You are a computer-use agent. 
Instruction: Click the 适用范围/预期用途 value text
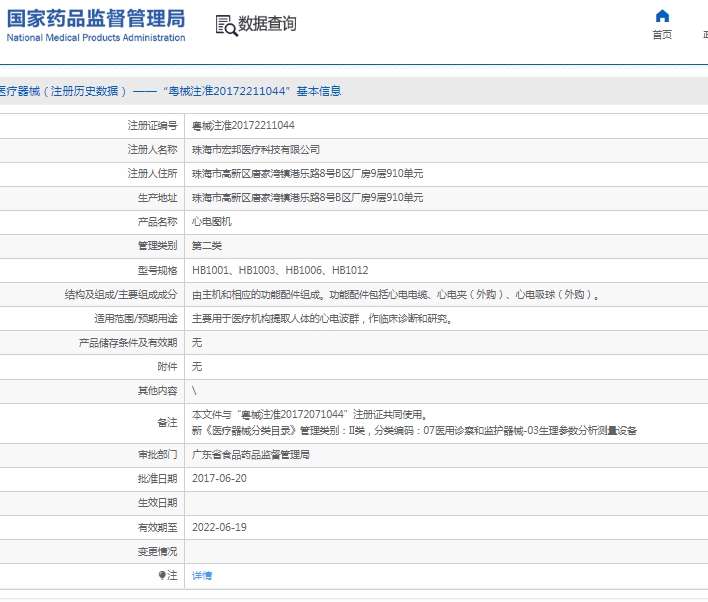pyautogui.click(x=322, y=318)
